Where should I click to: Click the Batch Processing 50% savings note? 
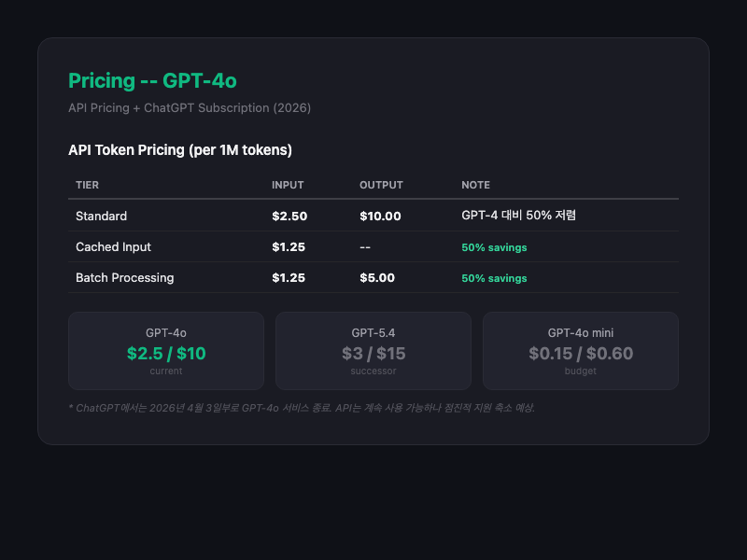[x=494, y=278]
